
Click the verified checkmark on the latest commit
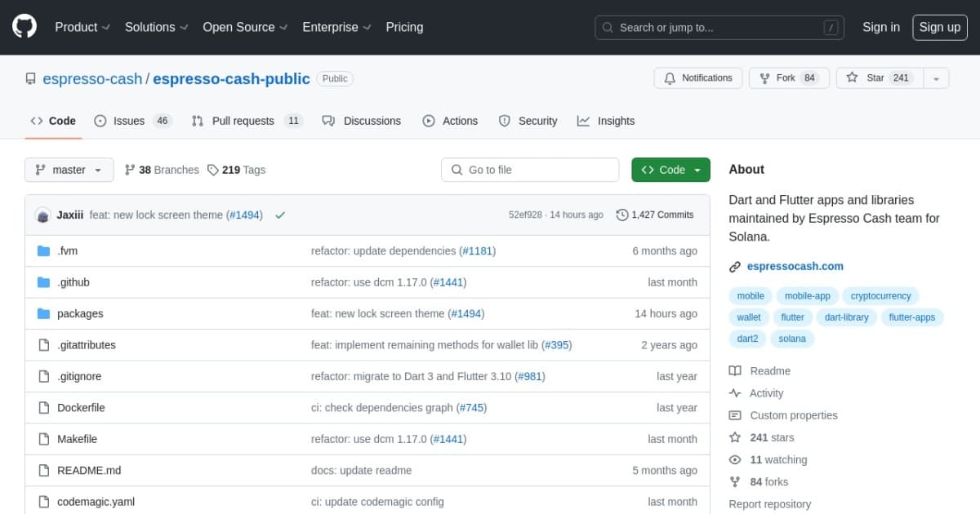[279, 215]
